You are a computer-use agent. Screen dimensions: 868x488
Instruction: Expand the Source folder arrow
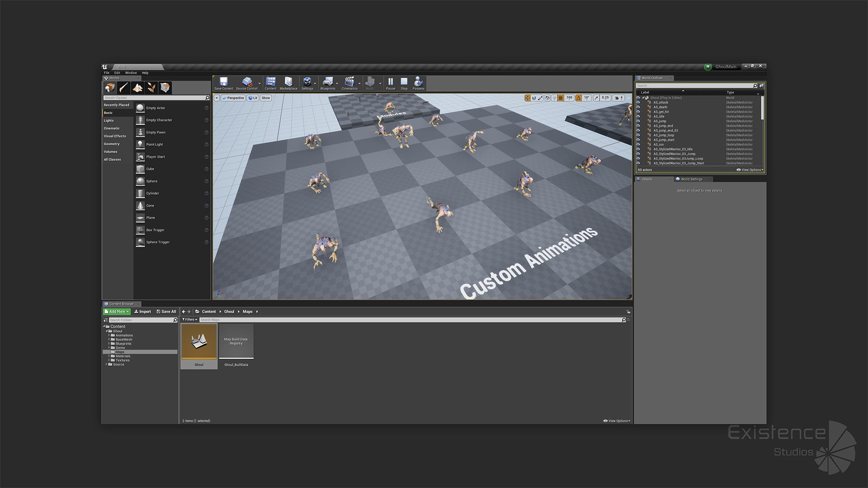pyautogui.click(x=107, y=364)
